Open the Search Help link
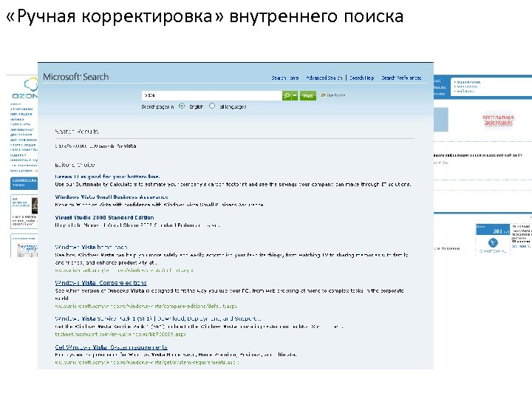 pos(361,78)
